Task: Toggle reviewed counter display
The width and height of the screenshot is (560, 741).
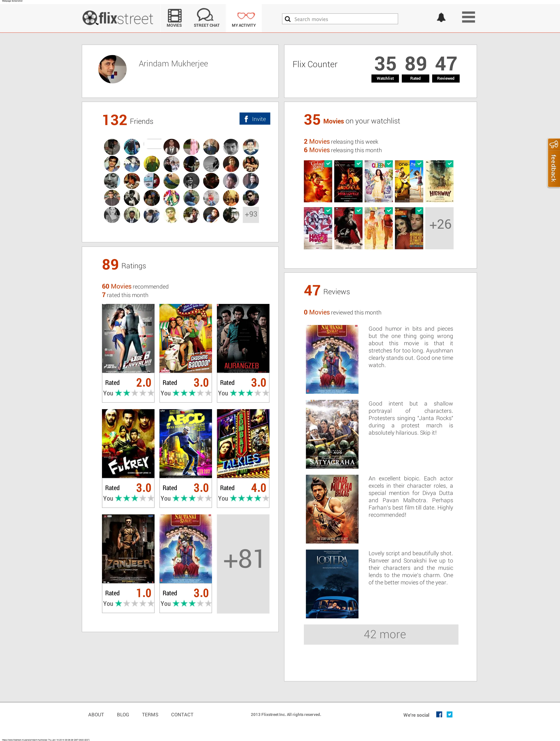Action: coord(445,78)
